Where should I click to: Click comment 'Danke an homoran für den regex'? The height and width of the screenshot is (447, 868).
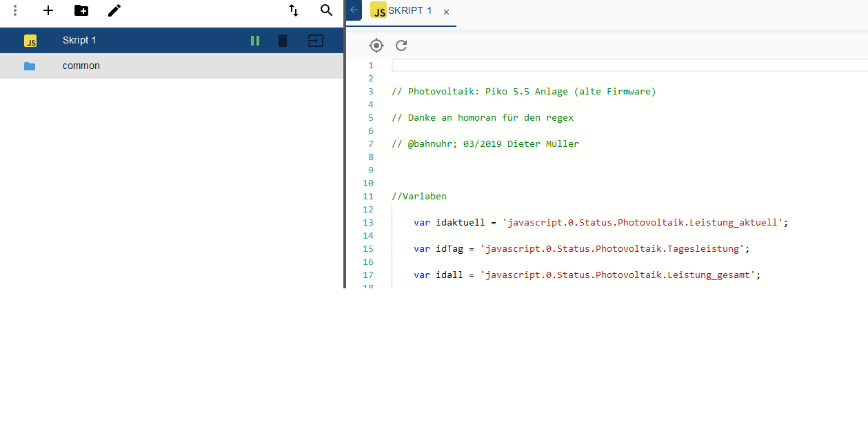tap(483, 118)
